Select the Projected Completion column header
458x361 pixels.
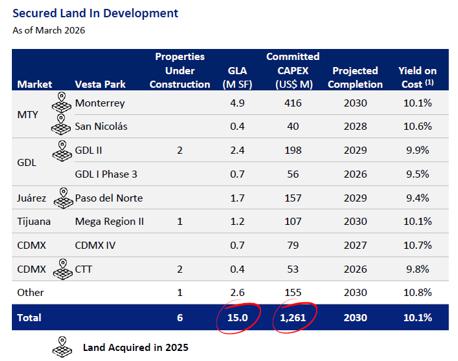pos(355,77)
